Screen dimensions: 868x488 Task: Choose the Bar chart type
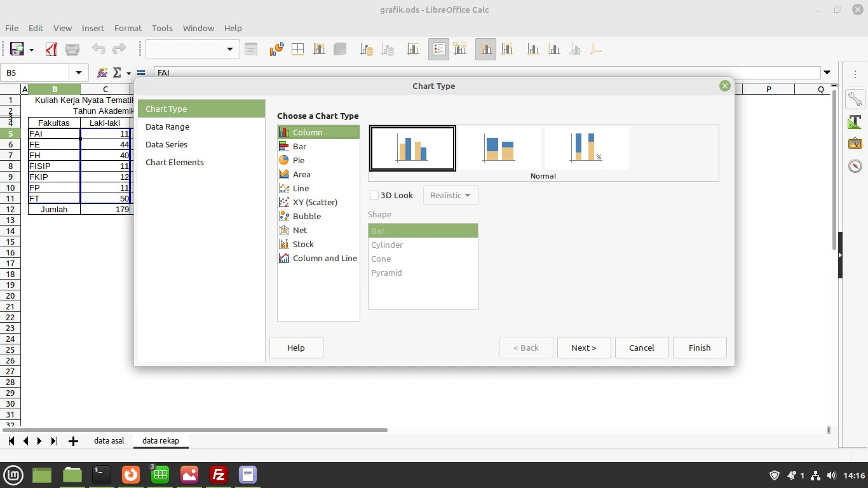[318, 146]
